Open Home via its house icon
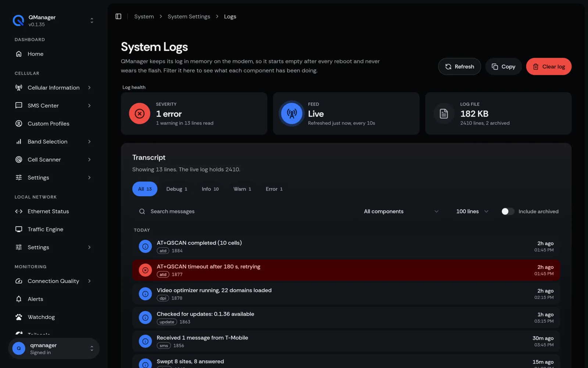588x368 pixels. [19, 54]
